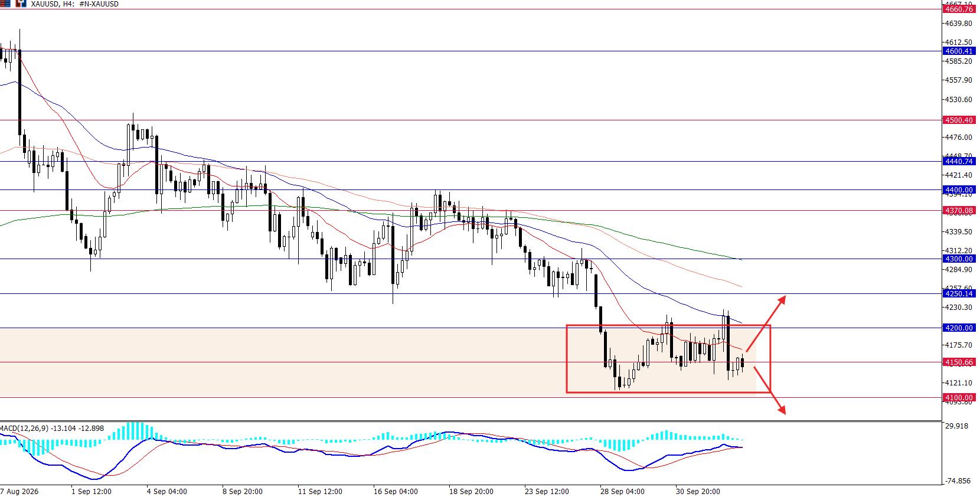Click the 16 Sep 04:00 time label

(396, 492)
